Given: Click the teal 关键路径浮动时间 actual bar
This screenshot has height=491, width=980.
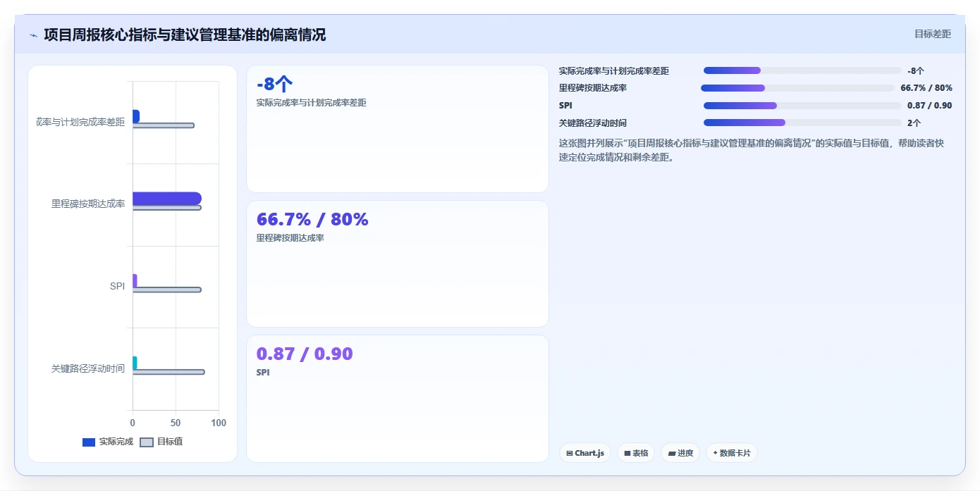Looking at the screenshot, I should pos(135,363).
